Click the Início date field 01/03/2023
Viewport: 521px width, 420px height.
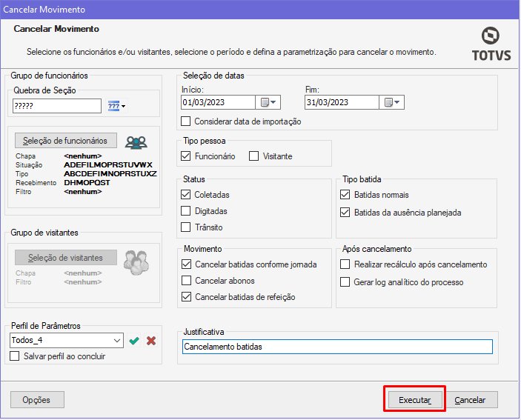(x=218, y=102)
